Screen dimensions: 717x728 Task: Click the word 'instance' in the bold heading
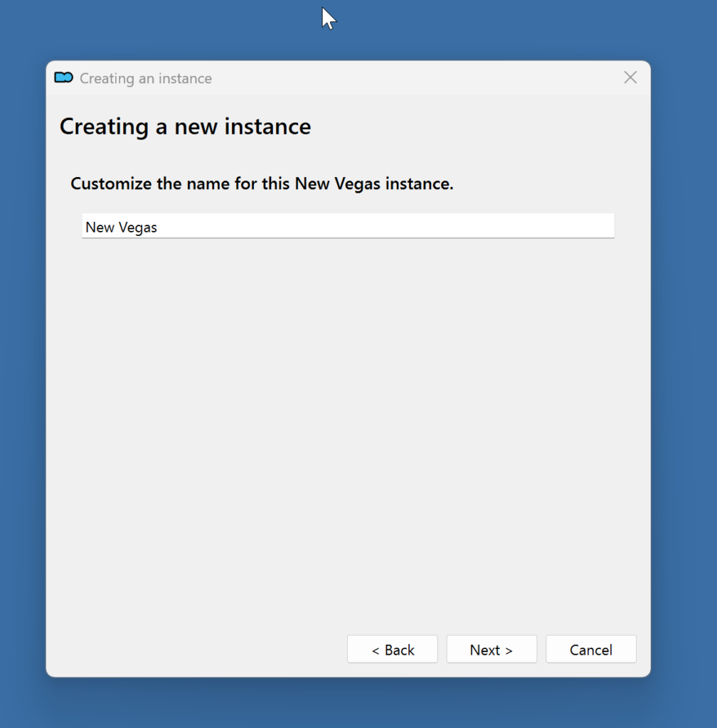pyautogui.click(x=267, y=127)
